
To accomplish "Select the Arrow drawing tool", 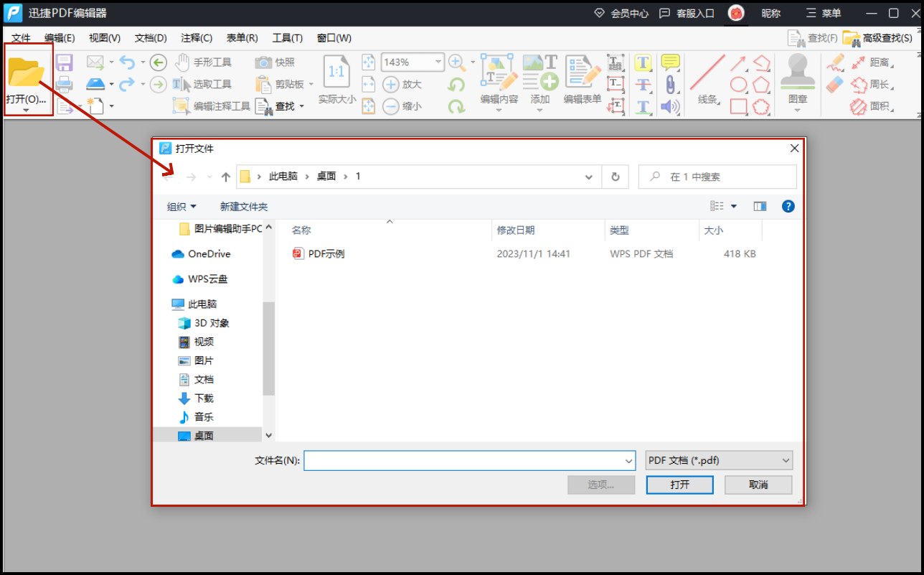I will point(738,63).
